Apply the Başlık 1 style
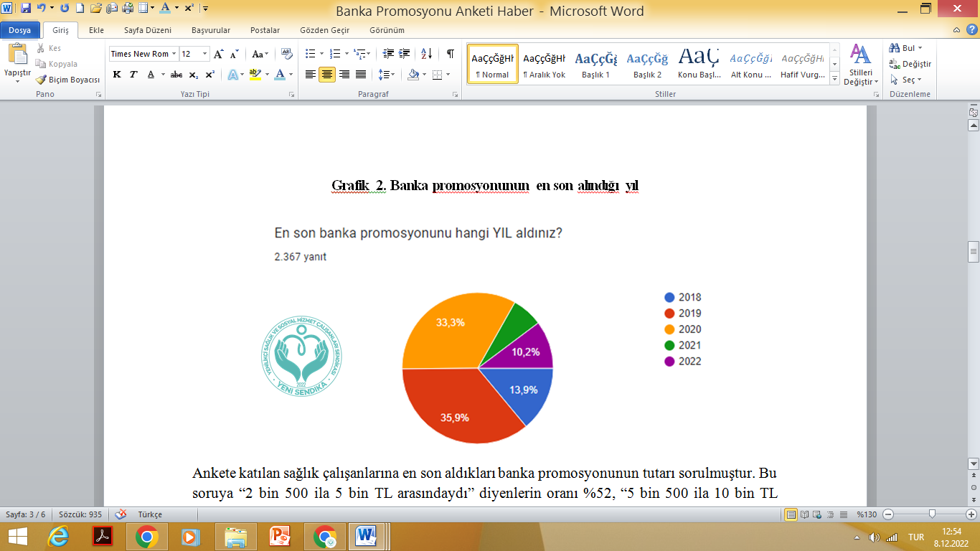Image resolution: width=980 pixels, height=551 pixels. pos(595,64)
